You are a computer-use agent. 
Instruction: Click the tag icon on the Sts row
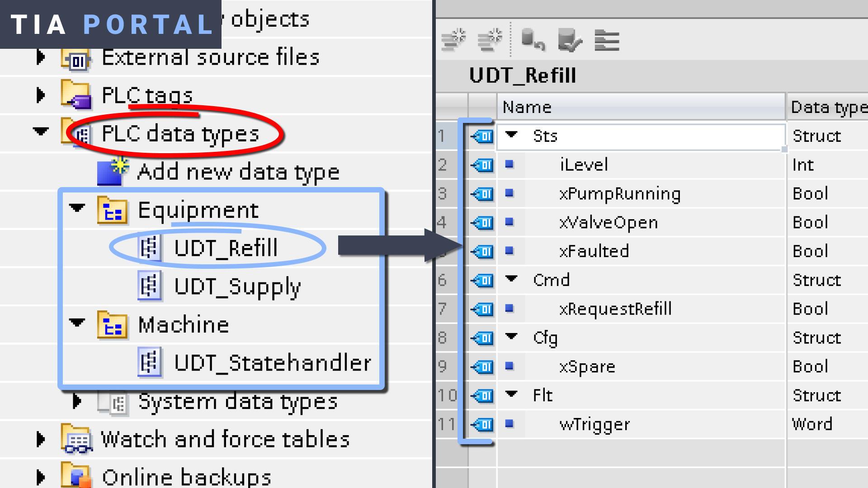[x=482, y=136]
